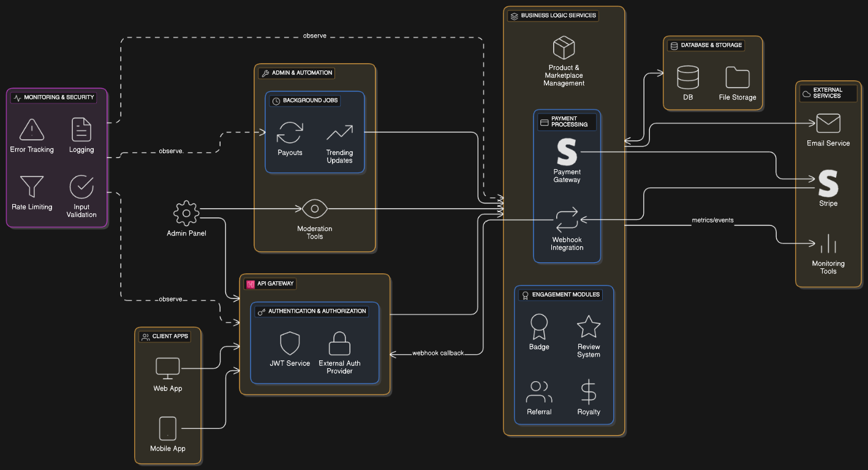Viewport: 868px width, 470px height.
Task: Click the topmost 'observe' connector label
Action: (x=315, y=36)
